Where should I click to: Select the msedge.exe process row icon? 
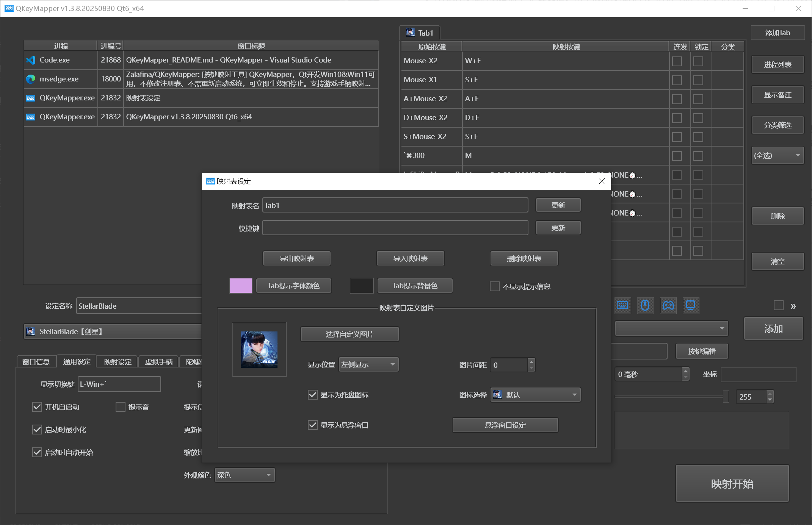[31, 79]
